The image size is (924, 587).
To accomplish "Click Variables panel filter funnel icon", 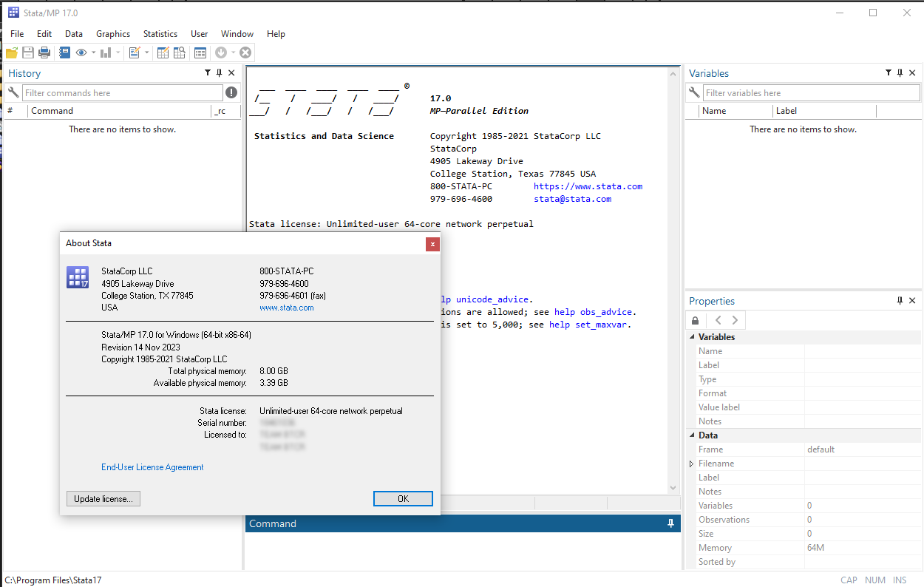I will pyautogui.click(x=889, y=73).
